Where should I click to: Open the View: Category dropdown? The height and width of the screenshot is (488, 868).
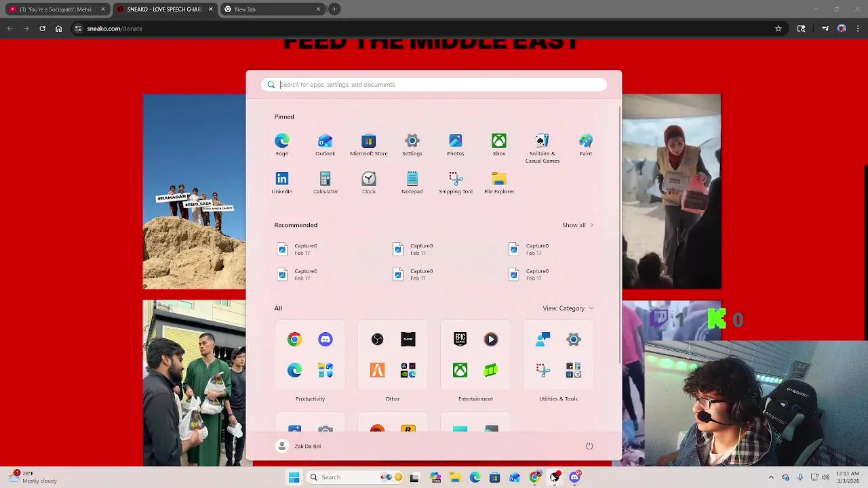point(568,308)
